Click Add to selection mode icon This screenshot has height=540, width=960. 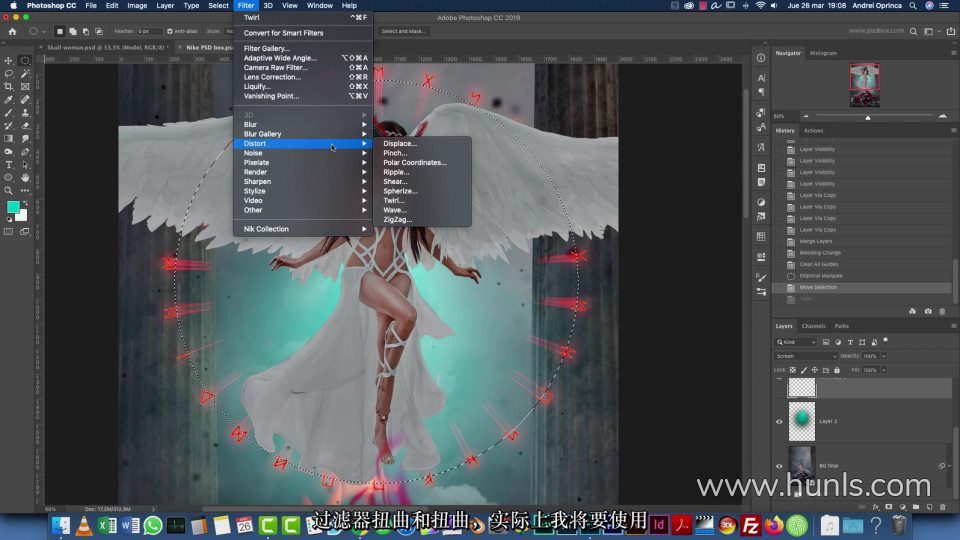coord(73,31)
